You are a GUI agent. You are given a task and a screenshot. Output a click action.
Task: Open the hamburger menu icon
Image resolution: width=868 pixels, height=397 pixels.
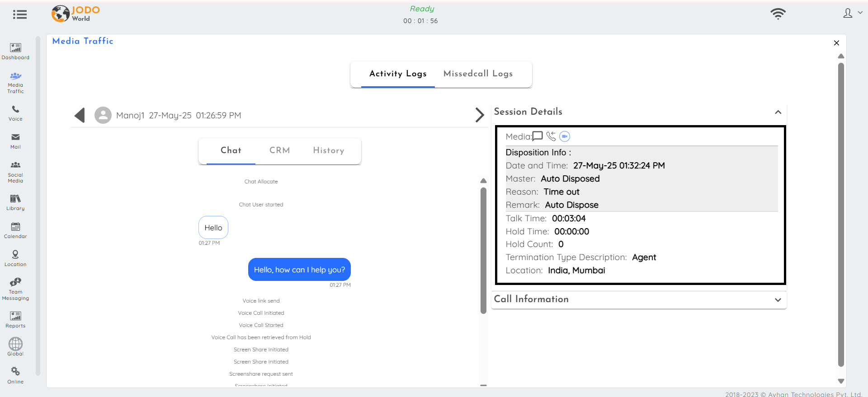pos(19,14)
